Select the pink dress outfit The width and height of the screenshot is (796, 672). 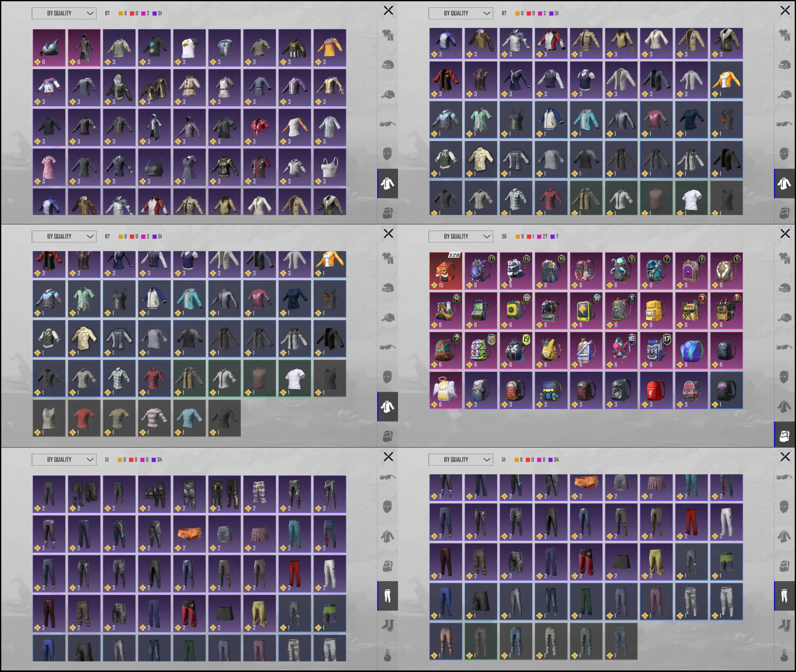[x=49, y=167]
